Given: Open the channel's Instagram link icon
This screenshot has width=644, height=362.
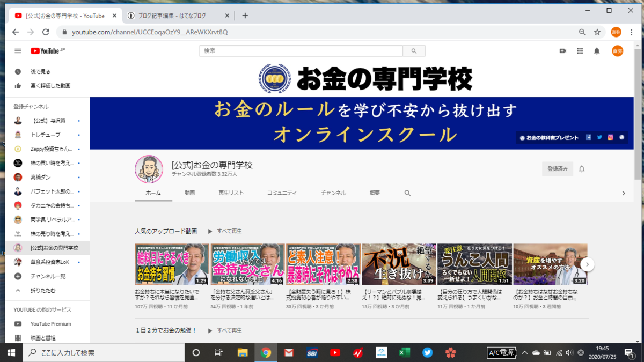Looking at the screenshot, I should [610, 138].
